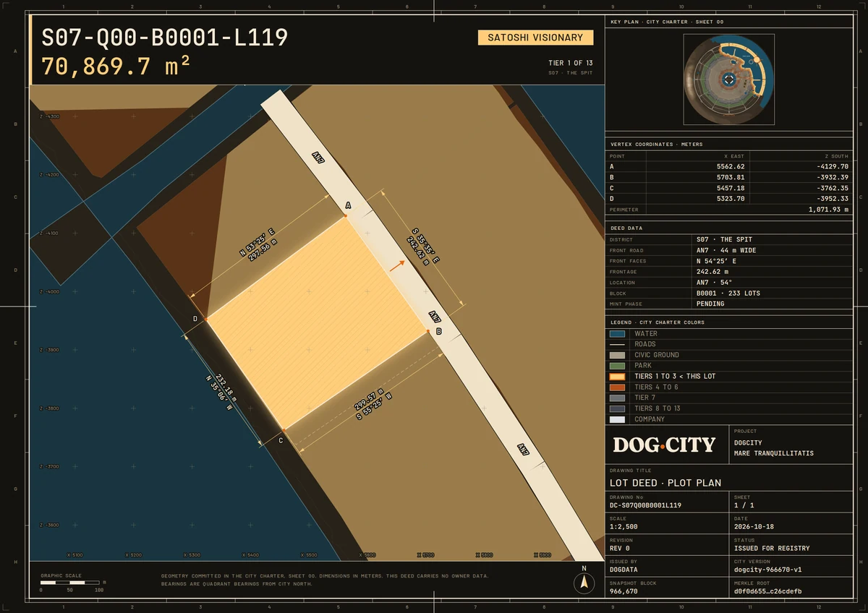Click the CIVIC GROUND legend swatch
Viewport: 868px width, 613px height.
[x=617, y=355]
